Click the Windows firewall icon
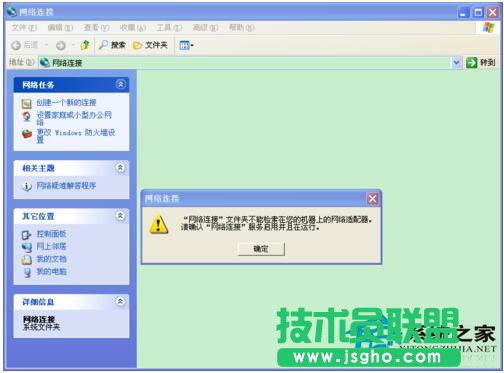The image size is (504, 373). click(x=27, y=134)
